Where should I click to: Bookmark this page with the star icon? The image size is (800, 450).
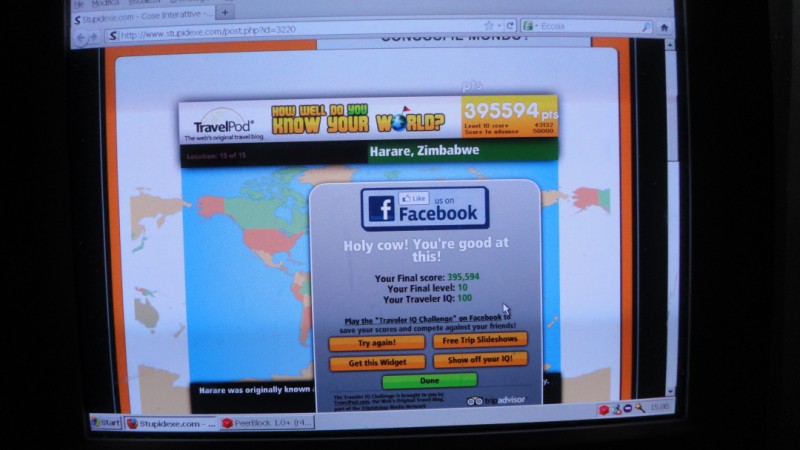tap(488, 26)
